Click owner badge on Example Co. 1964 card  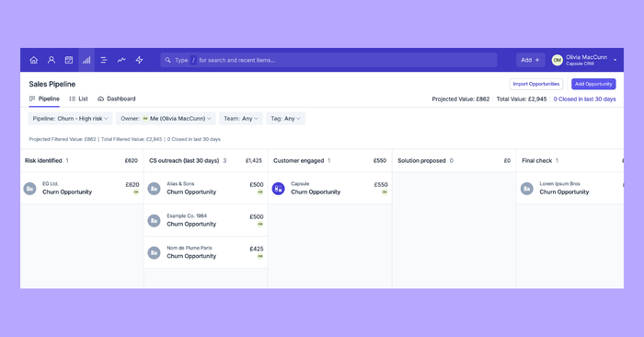coord(260,225)
